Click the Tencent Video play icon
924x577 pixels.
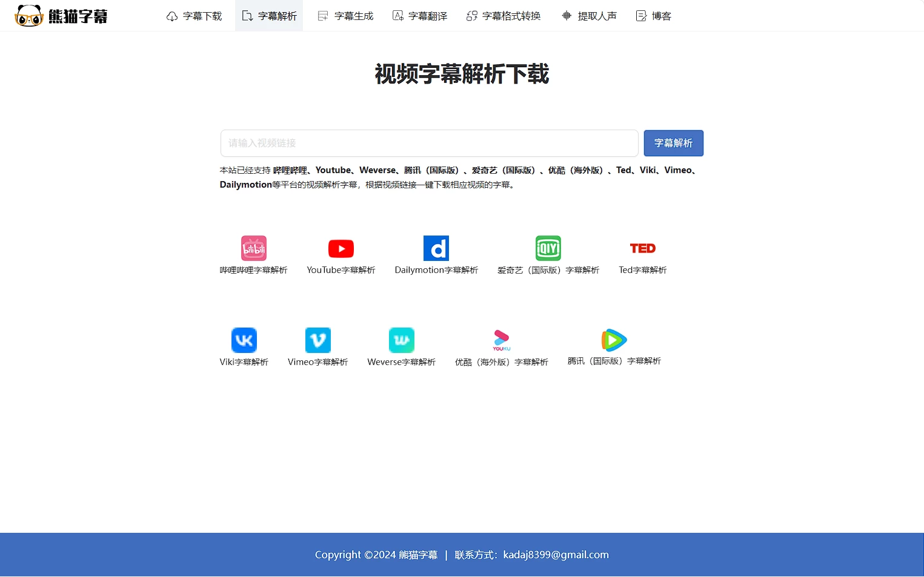614,340
